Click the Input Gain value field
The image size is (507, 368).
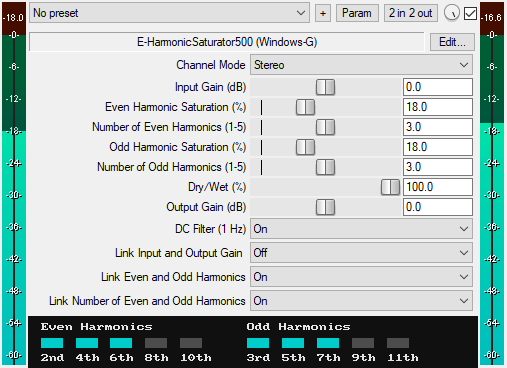[438, 87]
